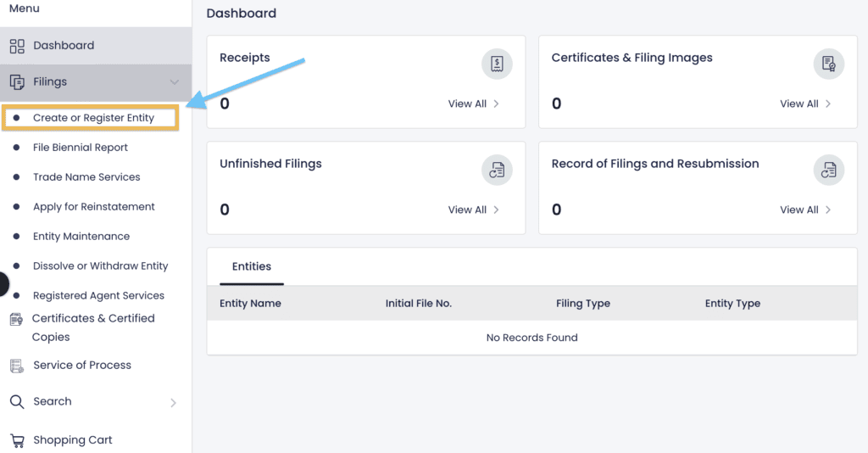
Task: Open Entity Maintenance
Action: coord(81,236)
